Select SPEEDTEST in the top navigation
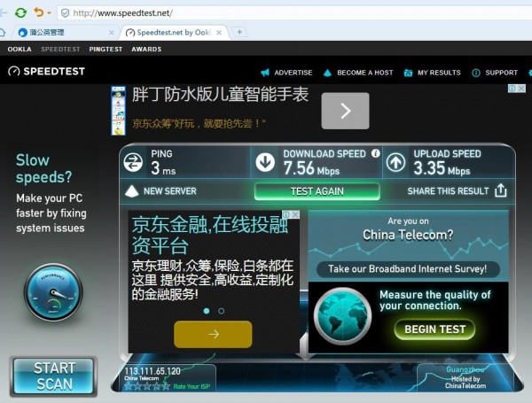Viewport: 532px width, 403px height. click(x=60, y=49)
